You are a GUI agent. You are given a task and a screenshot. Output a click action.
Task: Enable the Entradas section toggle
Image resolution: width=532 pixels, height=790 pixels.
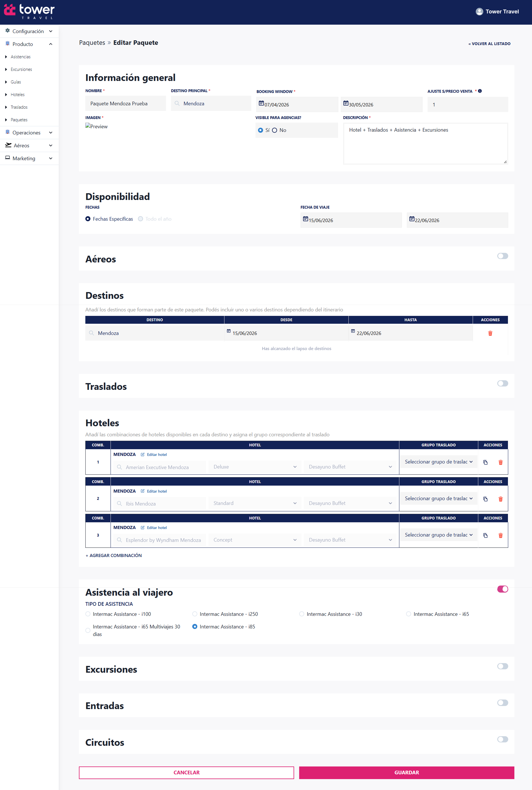(x=503, y=703)
